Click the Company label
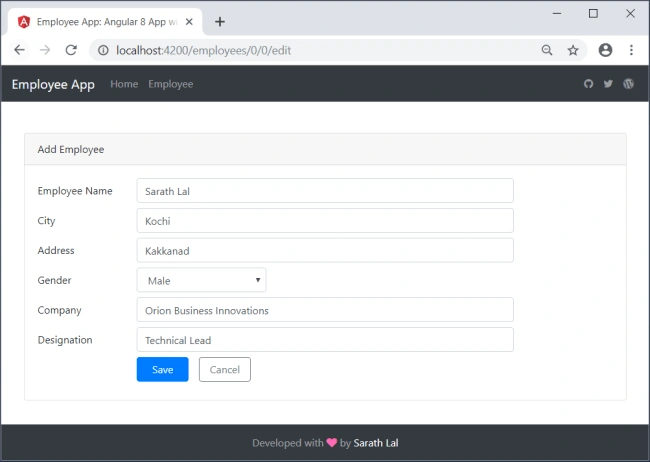The width and height of the screenshot is (650, 462). (x=59, y=310)
